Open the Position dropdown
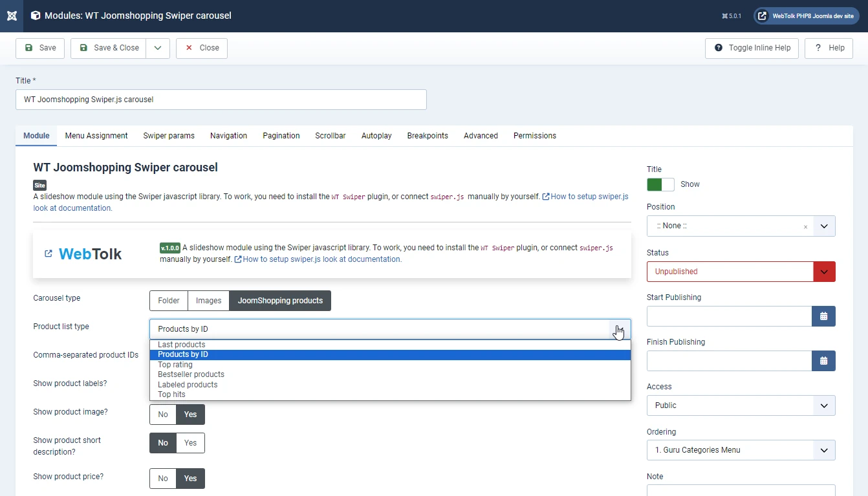This screenshot has width=868, height=496. pos(824,226)
